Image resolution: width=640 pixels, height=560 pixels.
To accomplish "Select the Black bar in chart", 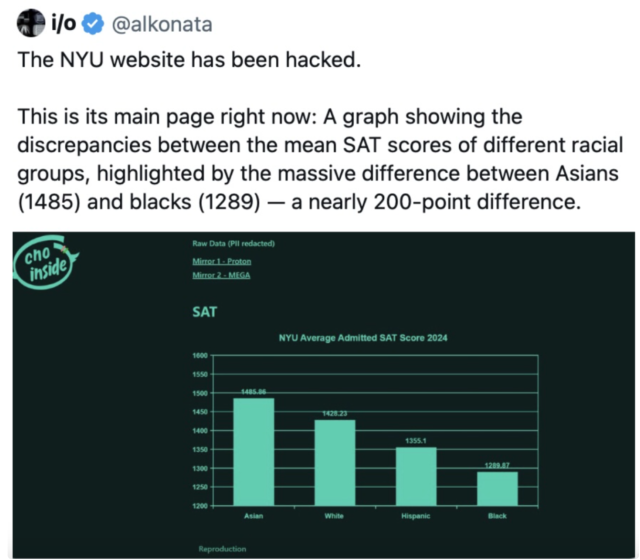I will [x=497, y=489].
